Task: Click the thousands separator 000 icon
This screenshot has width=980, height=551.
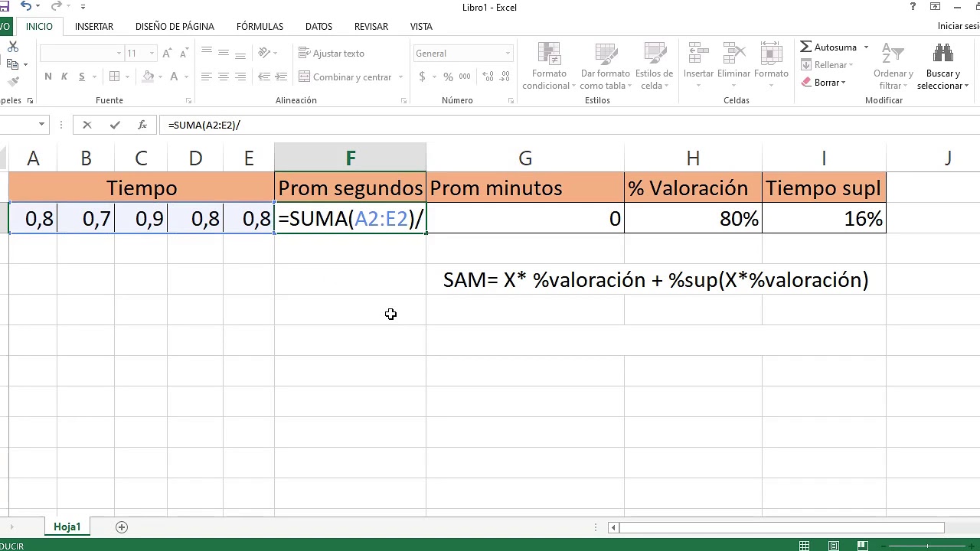Action: coord(465,77)
